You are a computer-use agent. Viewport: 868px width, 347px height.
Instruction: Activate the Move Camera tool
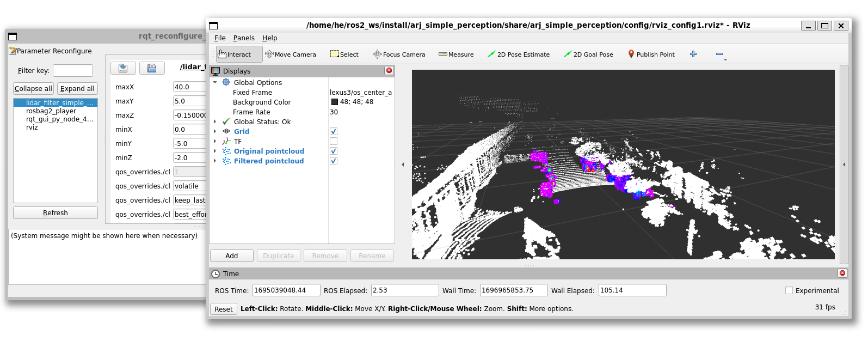point(290,54)
